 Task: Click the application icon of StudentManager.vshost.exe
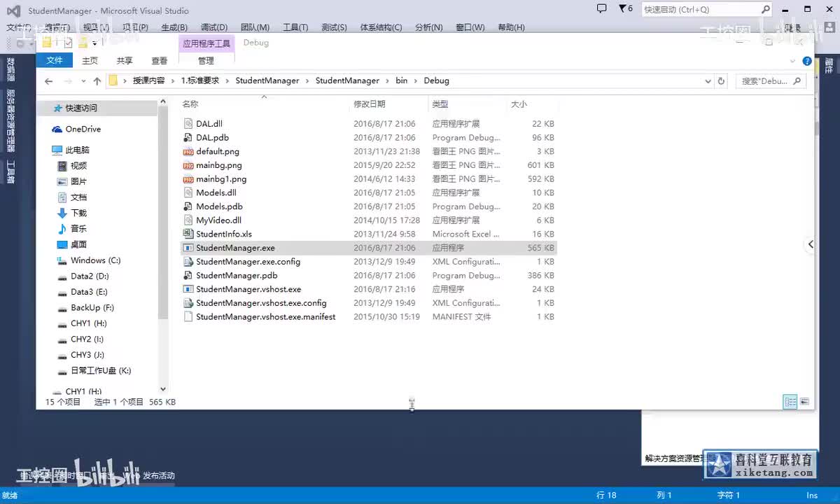[188, 289]
